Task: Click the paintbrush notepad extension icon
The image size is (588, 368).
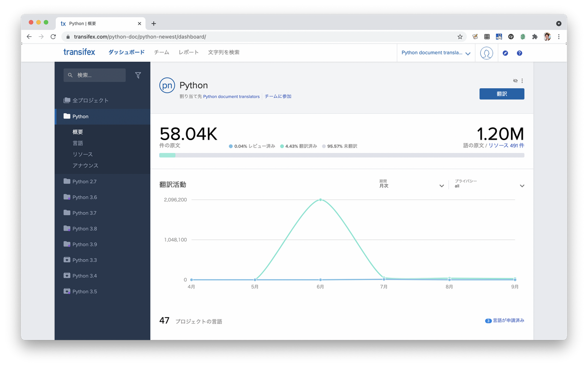Action: coord(475,37)
